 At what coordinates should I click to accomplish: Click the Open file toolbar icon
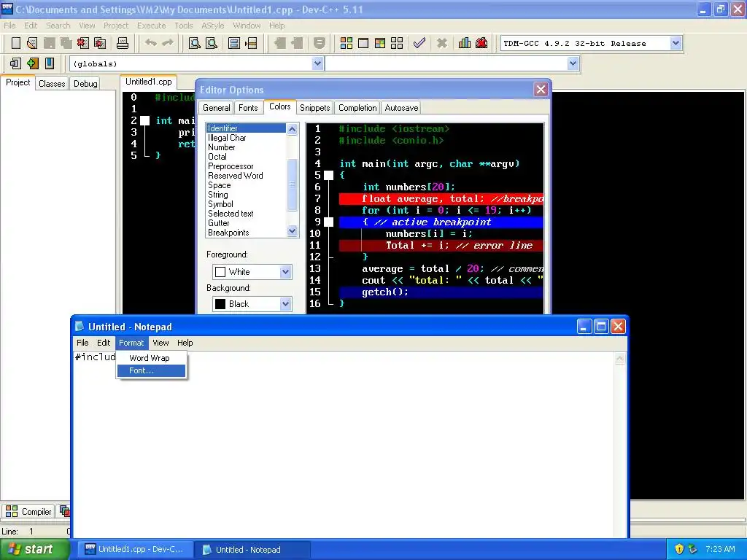32,43
